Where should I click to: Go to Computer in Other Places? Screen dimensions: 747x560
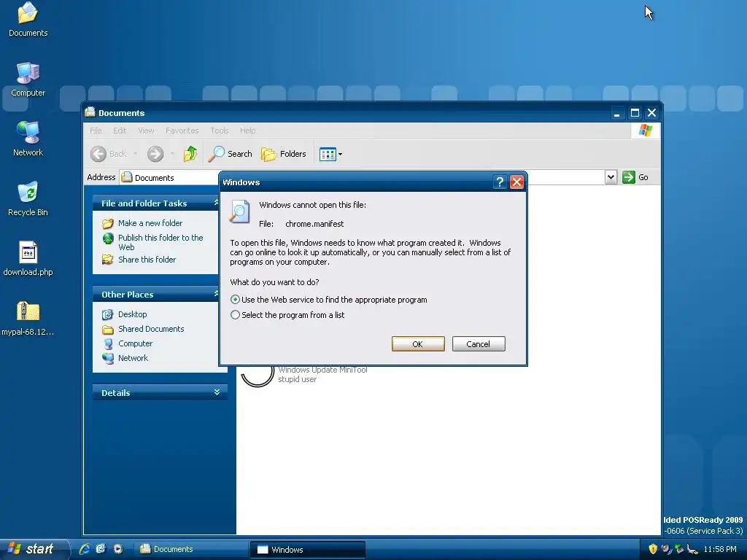(x=135, y=343)
